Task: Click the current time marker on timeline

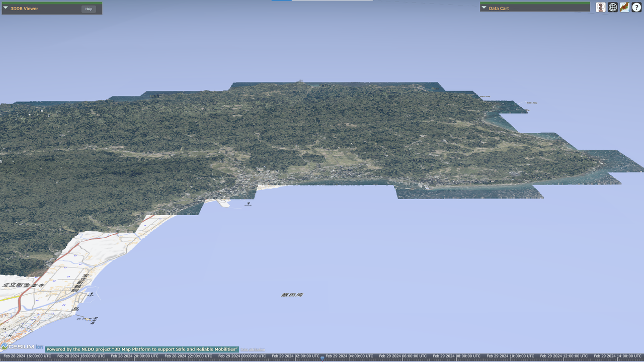Action: (x=323, y=357)
